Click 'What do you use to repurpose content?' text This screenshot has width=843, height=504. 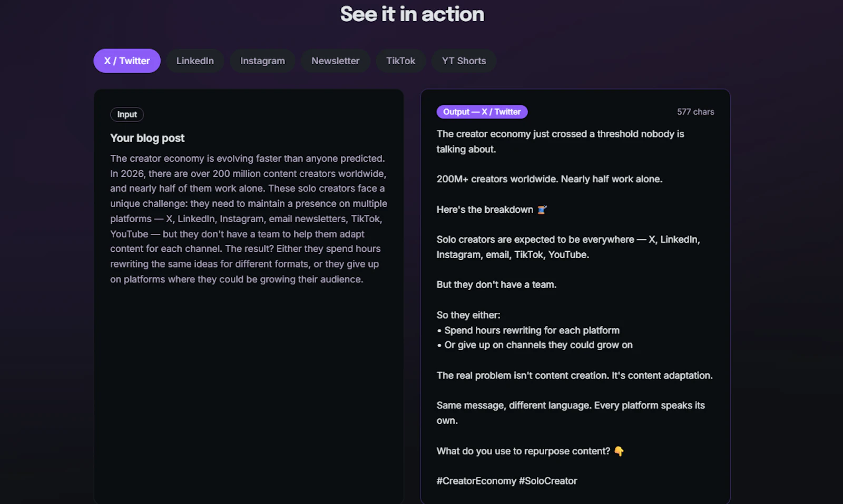pyautogui.click(x=523, y=451)
